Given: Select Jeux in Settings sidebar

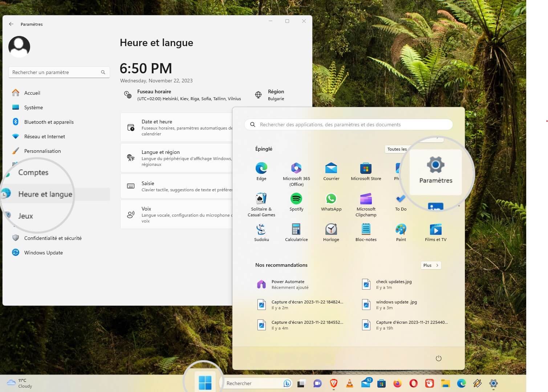Looking at the screenshot, I should 25,216.
